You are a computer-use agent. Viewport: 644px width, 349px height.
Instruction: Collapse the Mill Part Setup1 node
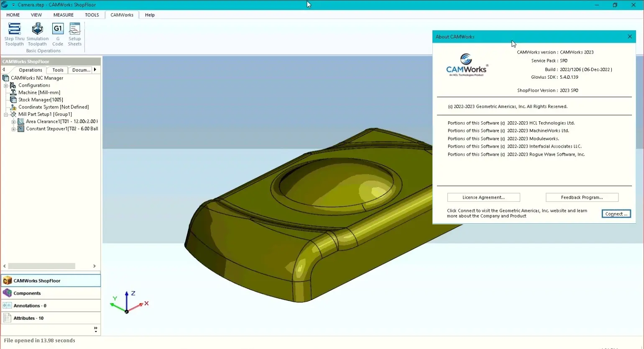[6, 114]
